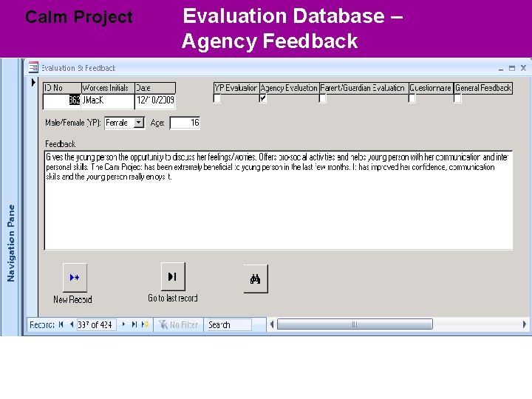Viewport: 532px width, 399px height.
Task: Click the 'YP Evaluation' column label
Action: pyautogui.click(x=236, y=88)
